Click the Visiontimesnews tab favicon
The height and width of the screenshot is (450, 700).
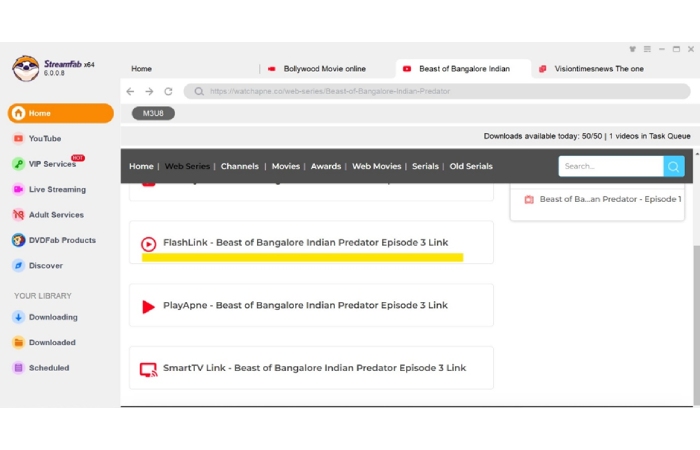pyautogui.click(x=542, y=69)
